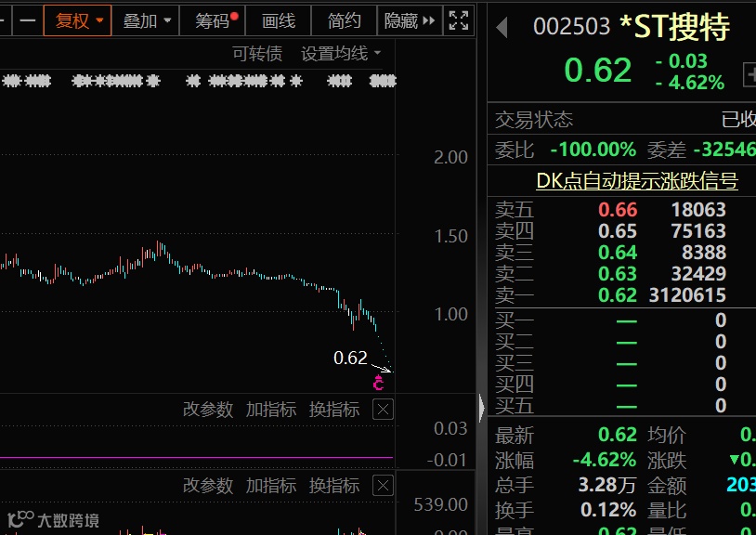Screen dimensions: 756x535
Task: Close the second indicator panel
Action: [x=383, y=486]
